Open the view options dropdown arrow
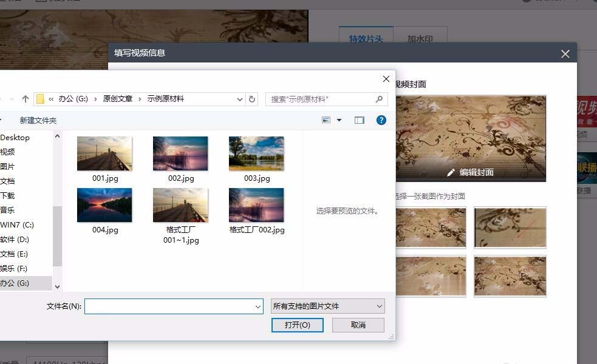597x364 pixels. pos(338,120)
